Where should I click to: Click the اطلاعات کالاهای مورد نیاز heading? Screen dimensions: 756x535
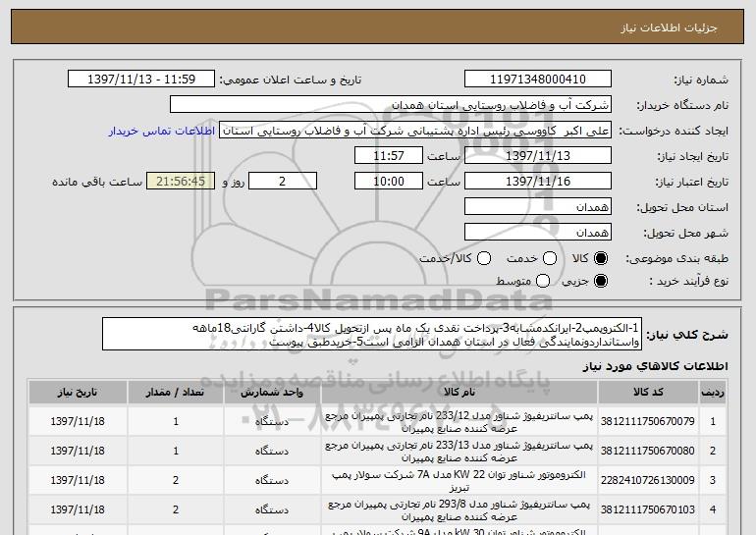pyautogui.click(x=655, y=366)
